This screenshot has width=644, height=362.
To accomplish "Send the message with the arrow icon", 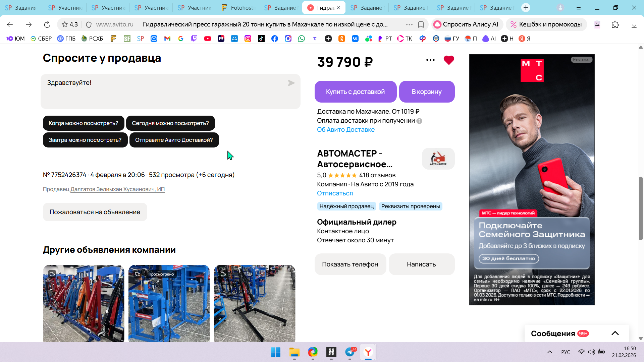I will [x=291, y=83].
